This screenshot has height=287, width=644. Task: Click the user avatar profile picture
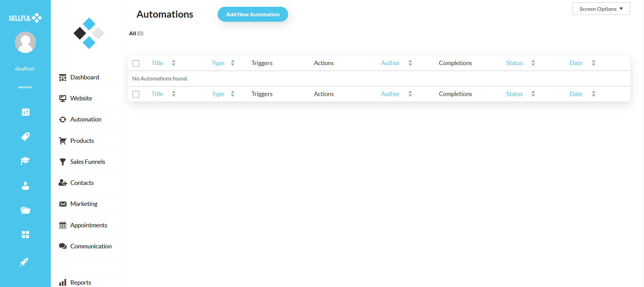pyautogui.click(x=25, y=42)
